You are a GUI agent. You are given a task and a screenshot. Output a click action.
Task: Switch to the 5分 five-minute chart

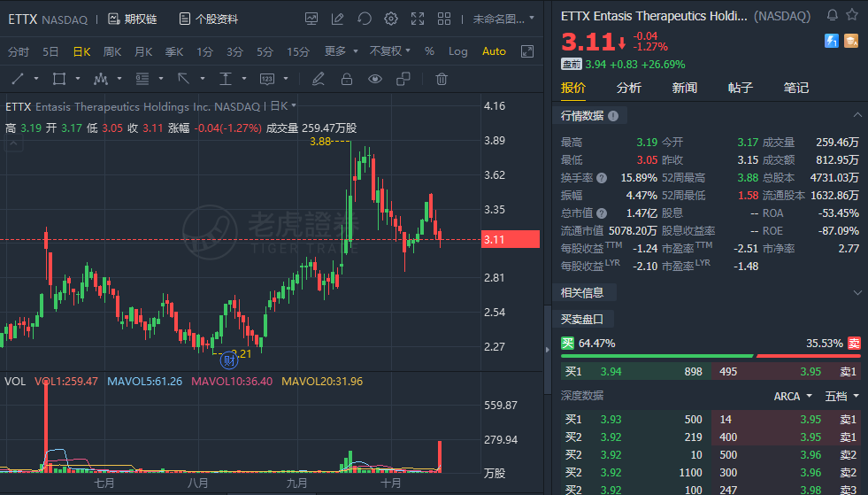(265, 51)
